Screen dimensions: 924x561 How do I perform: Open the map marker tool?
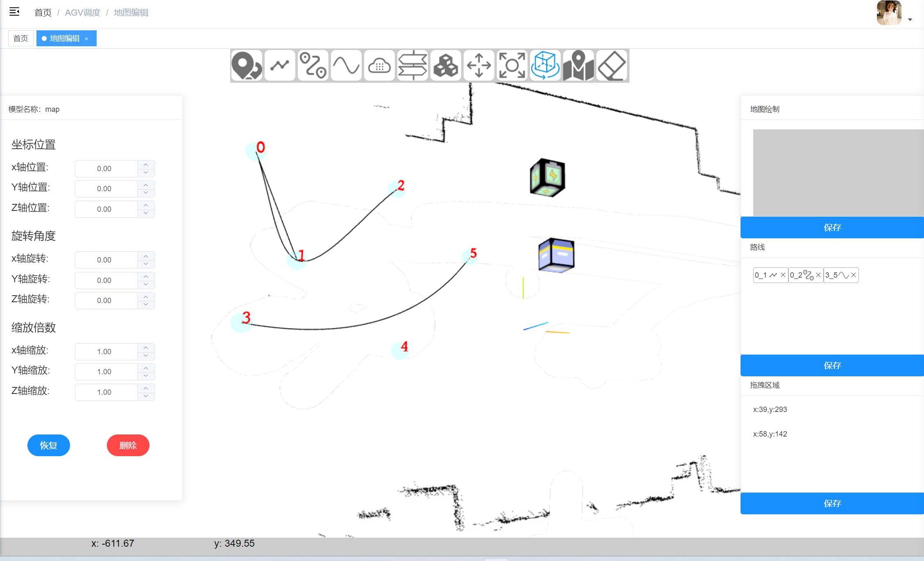tap(578, 66)
